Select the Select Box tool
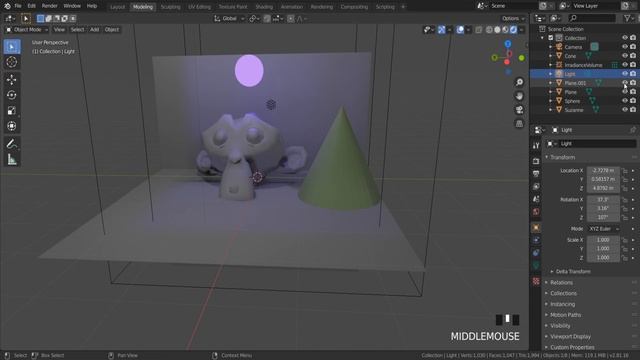 tap(12, 47)
